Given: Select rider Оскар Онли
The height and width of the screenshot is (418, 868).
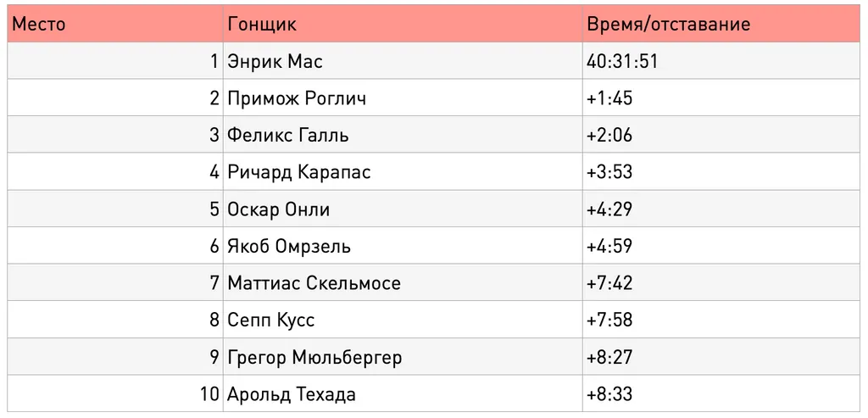Looking at the screenshot, I should point(278,209).
